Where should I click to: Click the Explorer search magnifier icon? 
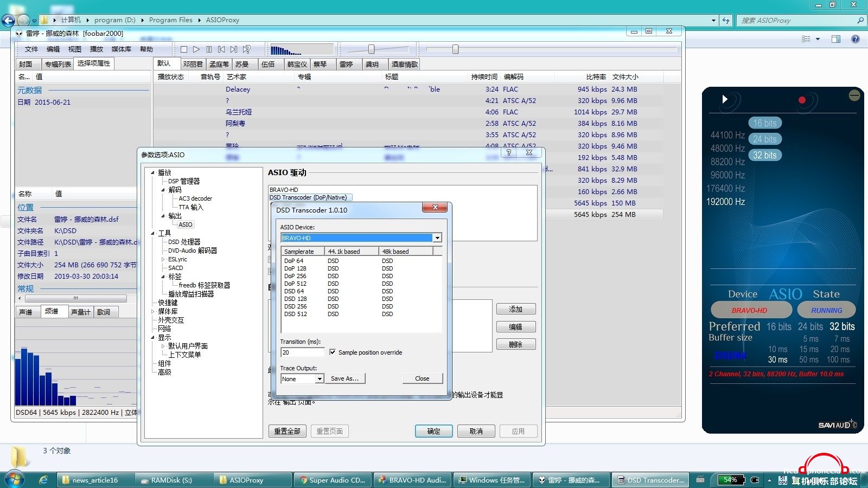[860, 20]
